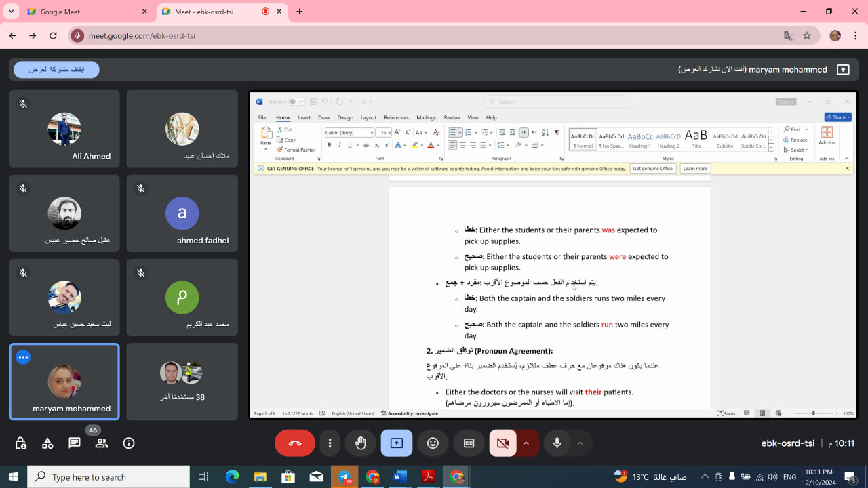Toggle the microphone button

(557, 443)
